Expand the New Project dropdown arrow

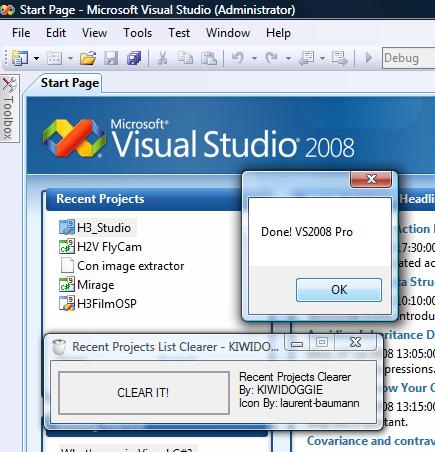tap(36, 59)
